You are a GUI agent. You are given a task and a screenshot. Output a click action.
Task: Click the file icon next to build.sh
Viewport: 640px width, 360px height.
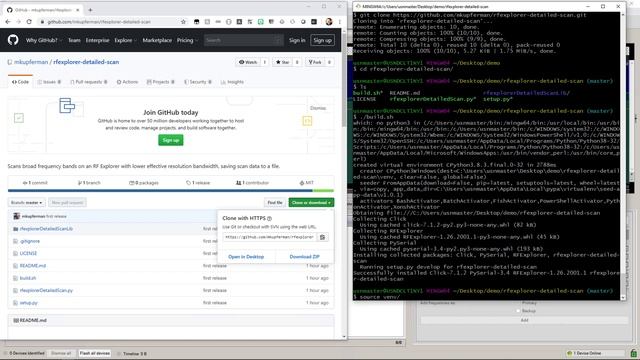point(16,278)
